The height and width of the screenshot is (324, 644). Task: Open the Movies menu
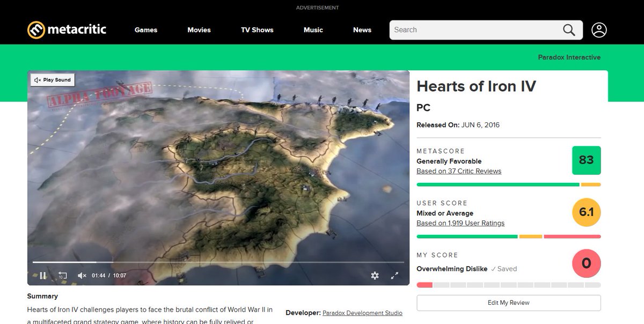tap(199, 30)
